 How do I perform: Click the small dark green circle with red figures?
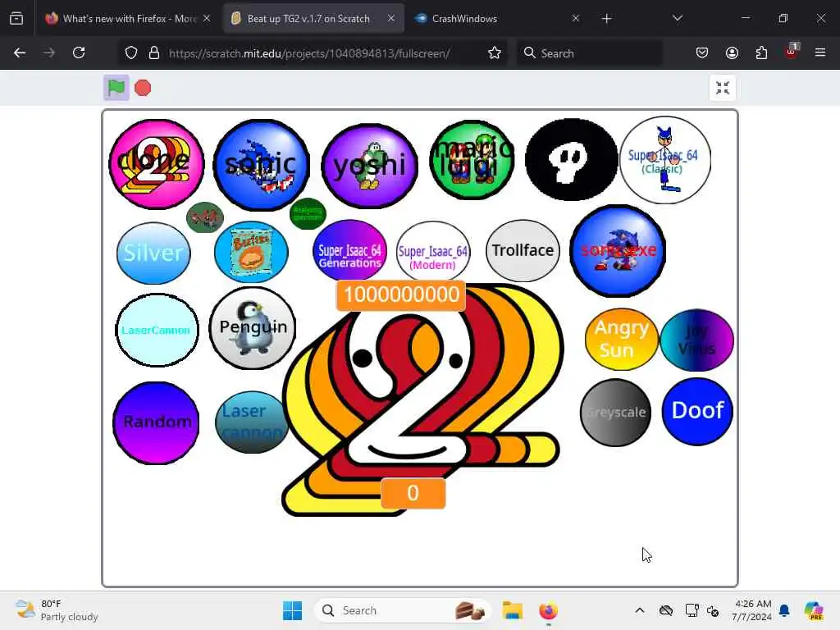pos(204,217)
